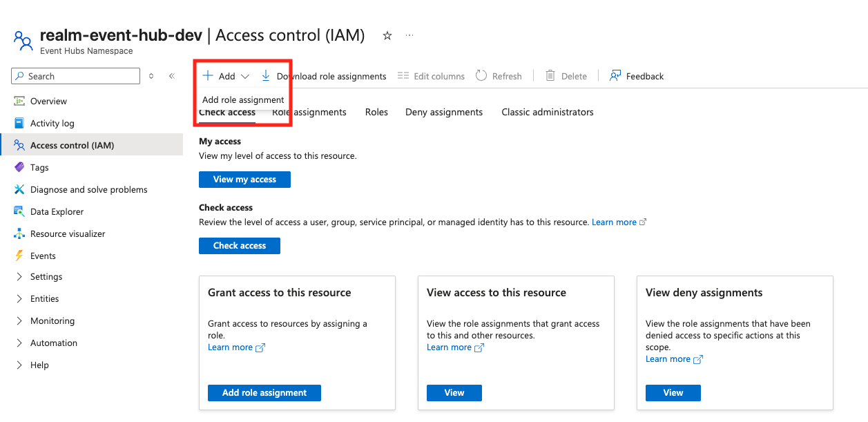Screen dimensions: 868x422
Task: Open the ellipsis more options menu
Action: (x=409, y=36)
